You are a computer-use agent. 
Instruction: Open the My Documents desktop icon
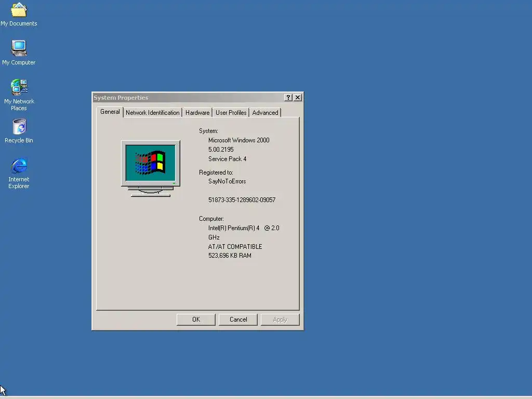click(19, 14)
